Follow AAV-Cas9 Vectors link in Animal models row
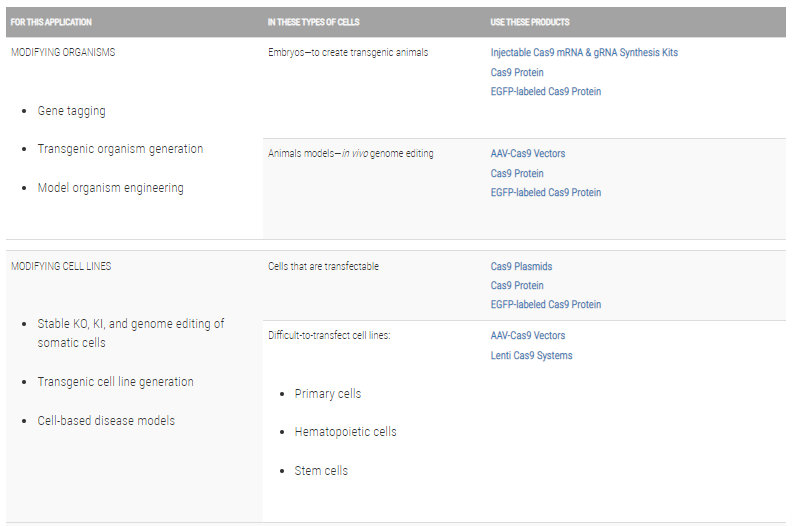The image size is (792, 526). tap(527, 154)
